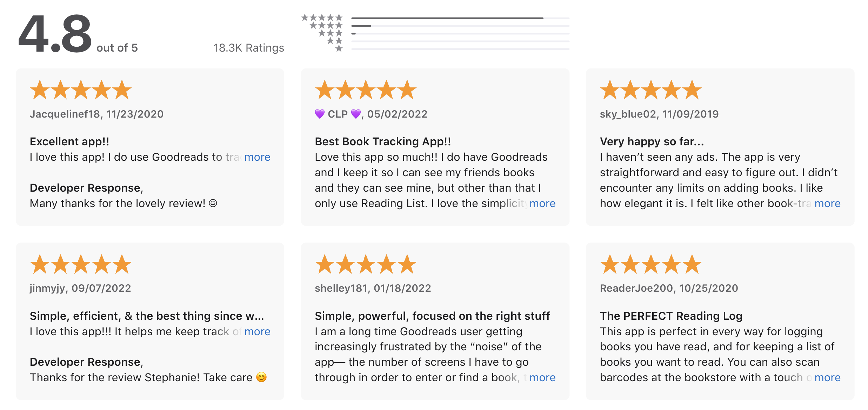Click the star rating above jinmyjy

[81, 264]
